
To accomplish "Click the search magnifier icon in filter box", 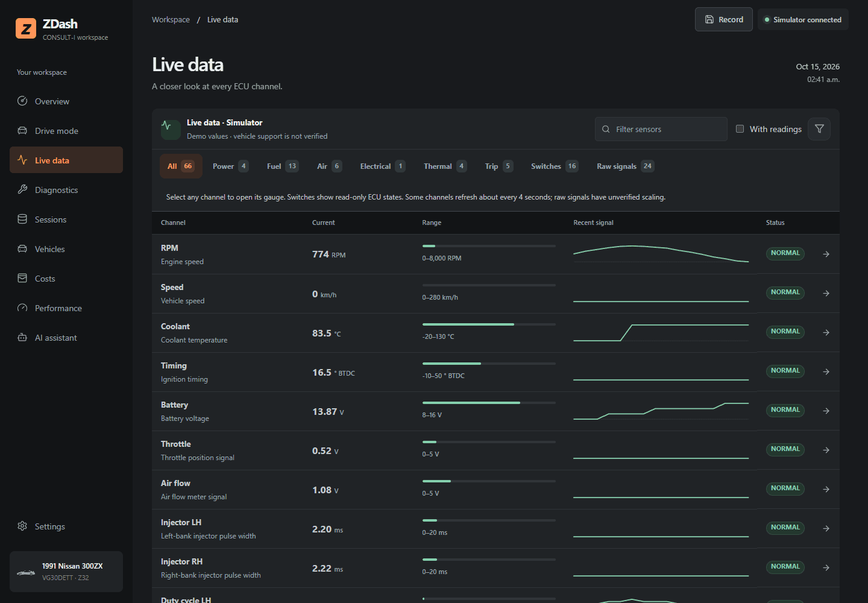I will 606,129.
